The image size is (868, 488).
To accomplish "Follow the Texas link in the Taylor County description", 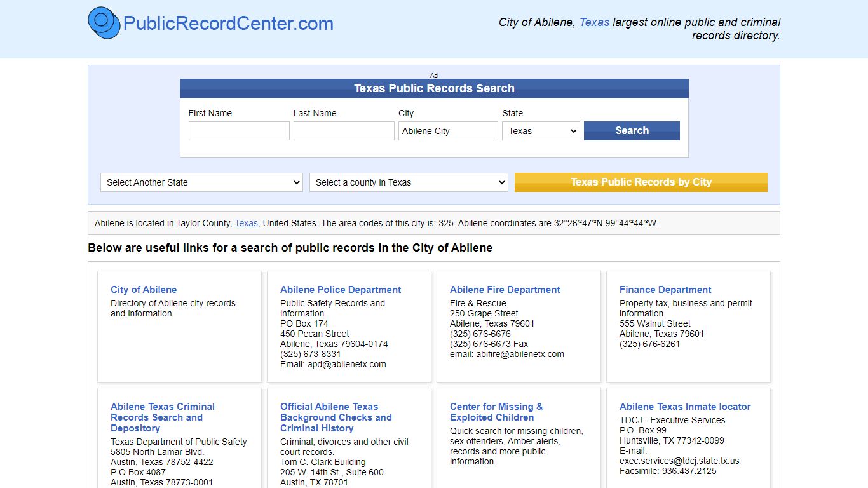I will point(246,223).
